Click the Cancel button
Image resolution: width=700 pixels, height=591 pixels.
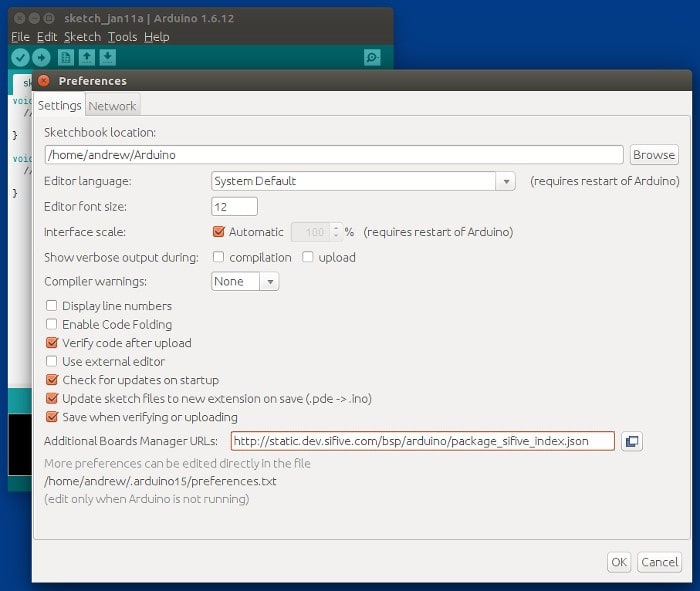coord(659,562)
